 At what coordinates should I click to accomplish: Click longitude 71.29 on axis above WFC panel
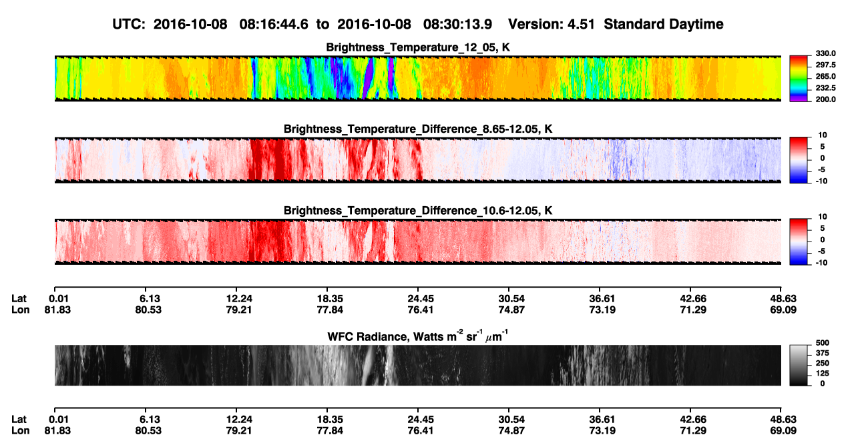coord(693,310)
